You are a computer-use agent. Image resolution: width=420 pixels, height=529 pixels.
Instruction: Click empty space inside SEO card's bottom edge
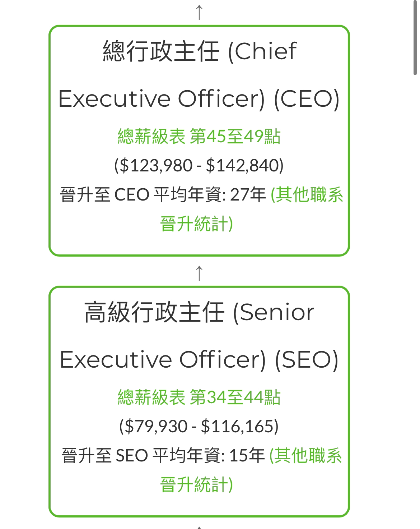pos(199,506)
